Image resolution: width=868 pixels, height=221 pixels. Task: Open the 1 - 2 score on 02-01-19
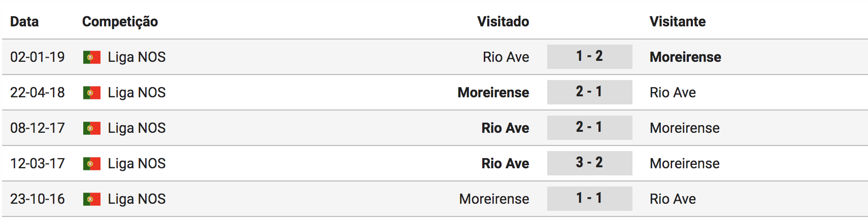pos(589,56)
